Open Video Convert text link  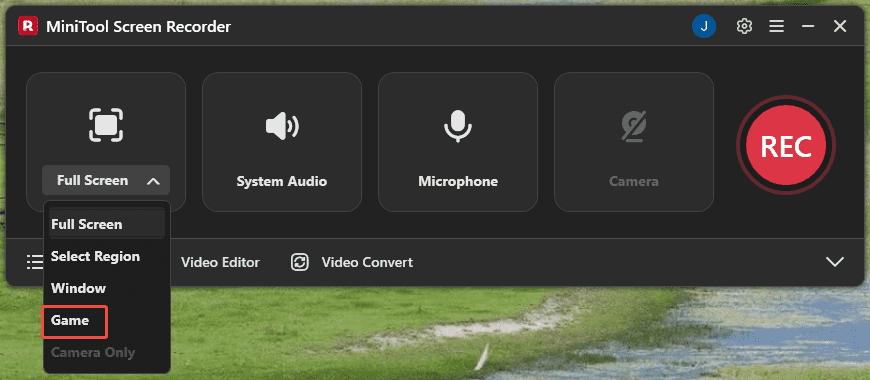367,262
